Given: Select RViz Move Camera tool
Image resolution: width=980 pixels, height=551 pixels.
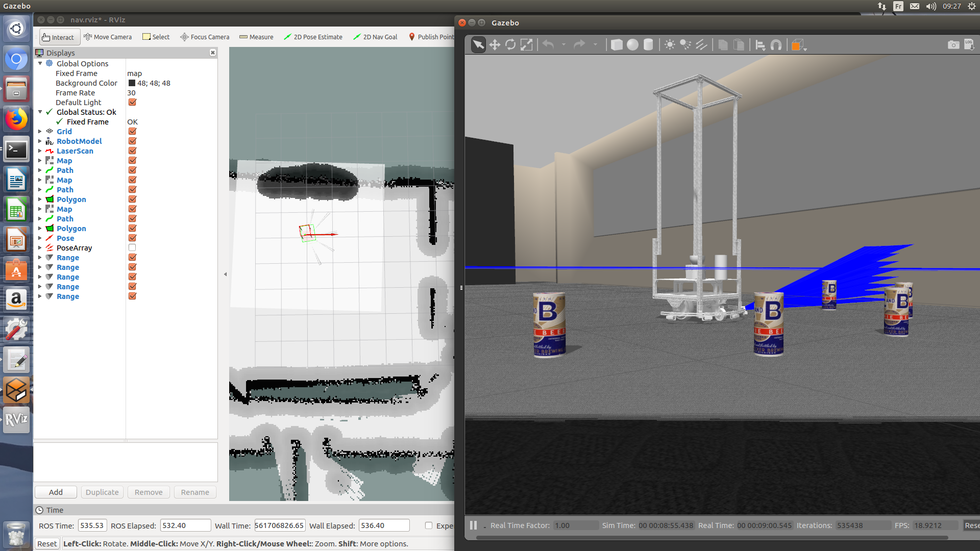Looking at the screenshot, I should pyautogui.click(x=108, y=37).
